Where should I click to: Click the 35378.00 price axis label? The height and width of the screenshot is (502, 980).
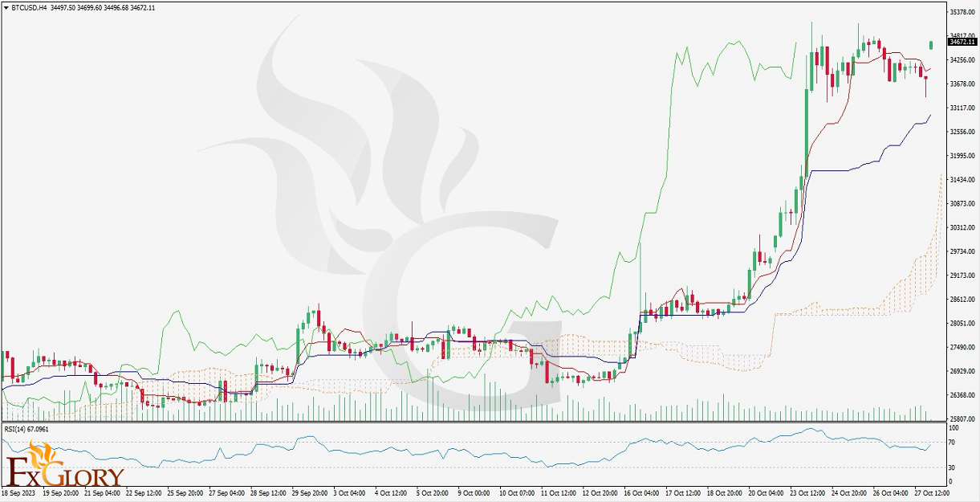point(962,12)
